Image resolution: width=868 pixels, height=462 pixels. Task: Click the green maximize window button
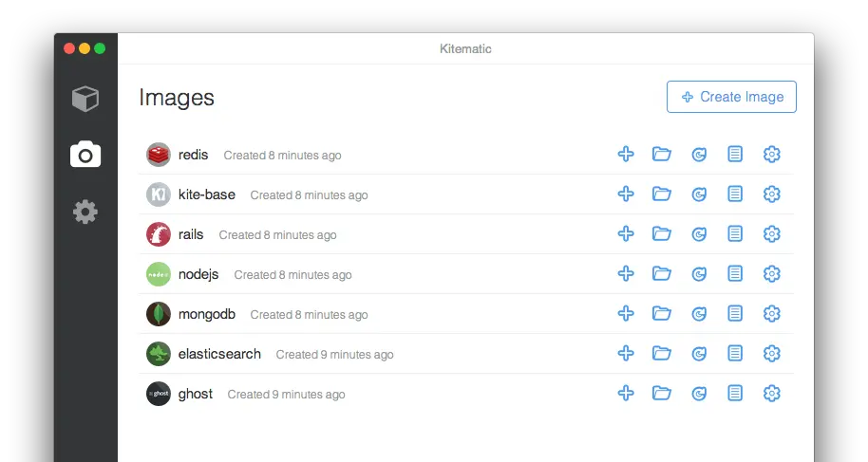point(100,48)
